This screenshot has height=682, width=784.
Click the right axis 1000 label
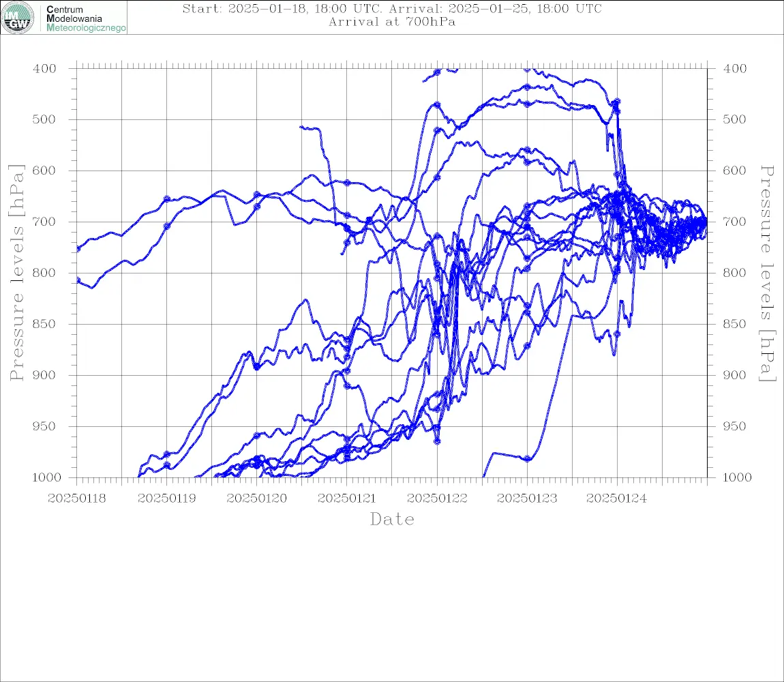pos(737,477)
